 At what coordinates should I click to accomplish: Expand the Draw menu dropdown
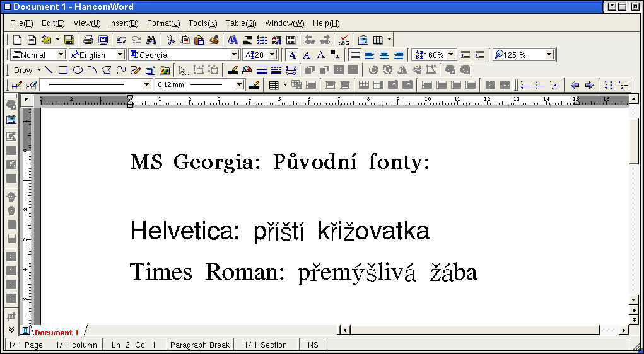click(x=40, y=70)
